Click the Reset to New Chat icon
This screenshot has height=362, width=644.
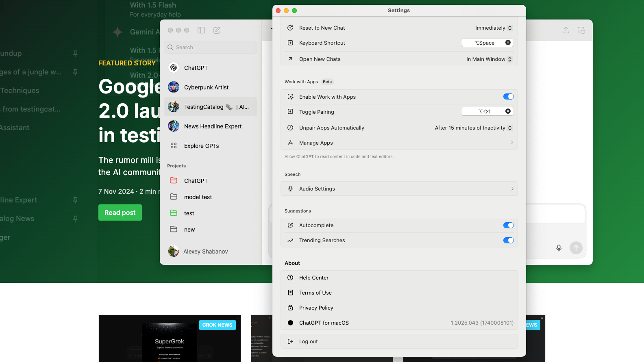290,28
